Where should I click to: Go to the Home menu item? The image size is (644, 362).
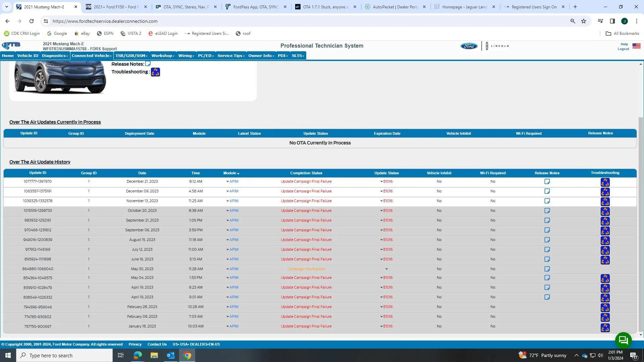(x=8, y=56)
